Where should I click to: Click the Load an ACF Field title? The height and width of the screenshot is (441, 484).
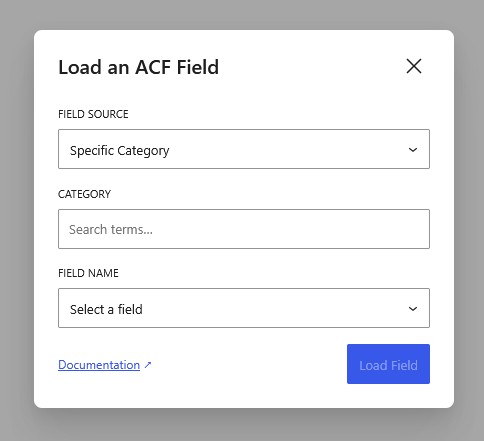click(139, 67)
